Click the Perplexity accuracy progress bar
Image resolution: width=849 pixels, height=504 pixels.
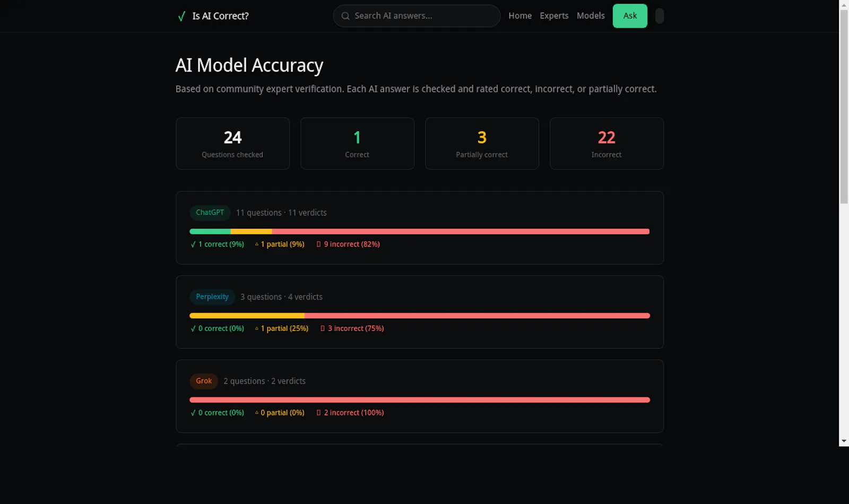coord(419,316)
